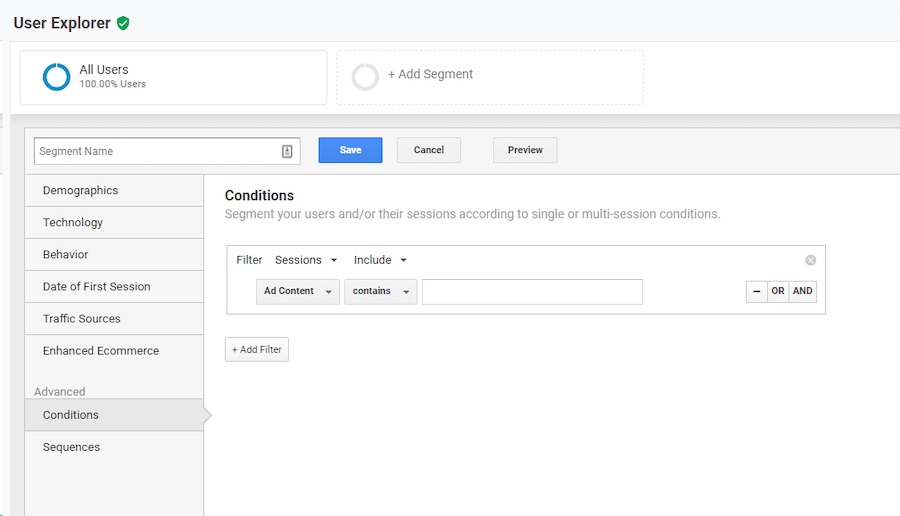Save the segment
The width and height of the screenshot is (900, 516).
click(x=350, y=150)
